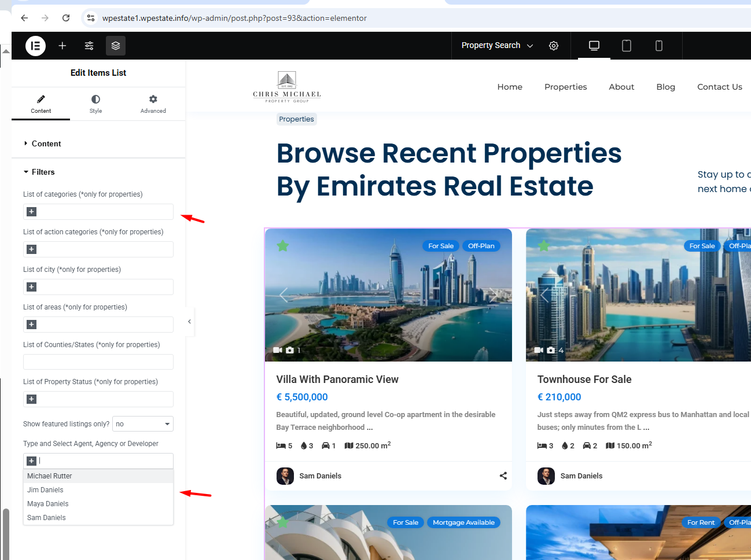Click the Contact Us menu link

(x=719, y=87)
